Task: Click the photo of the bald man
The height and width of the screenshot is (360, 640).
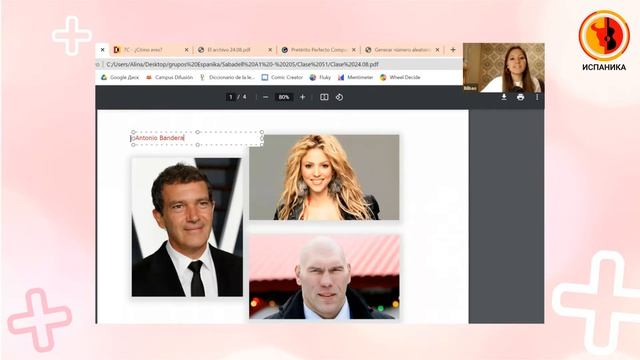Action: click(x=324, y=276)
